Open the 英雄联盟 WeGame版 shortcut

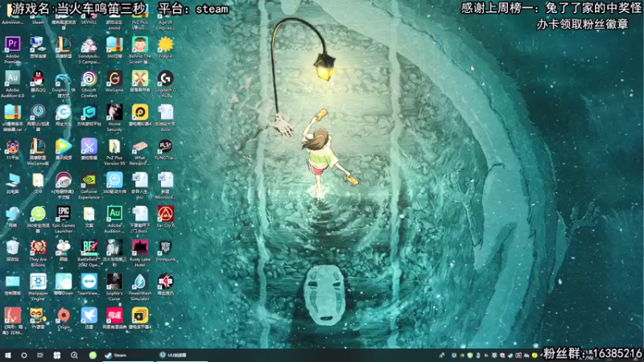pyautogui.click(x=38, y=146)
